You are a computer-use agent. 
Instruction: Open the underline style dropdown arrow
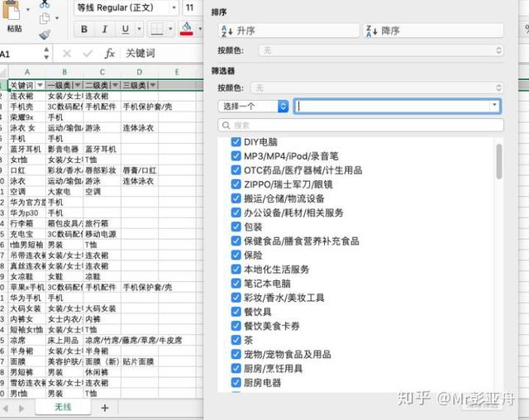[139, 29]
